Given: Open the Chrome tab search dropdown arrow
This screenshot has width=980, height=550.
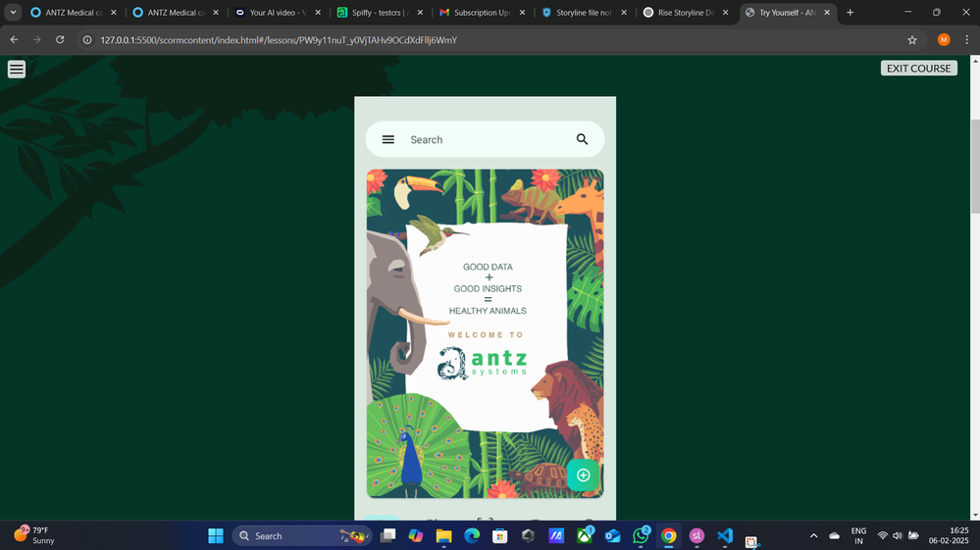Looking at the screenshot, I should click(x=13, y=13).
